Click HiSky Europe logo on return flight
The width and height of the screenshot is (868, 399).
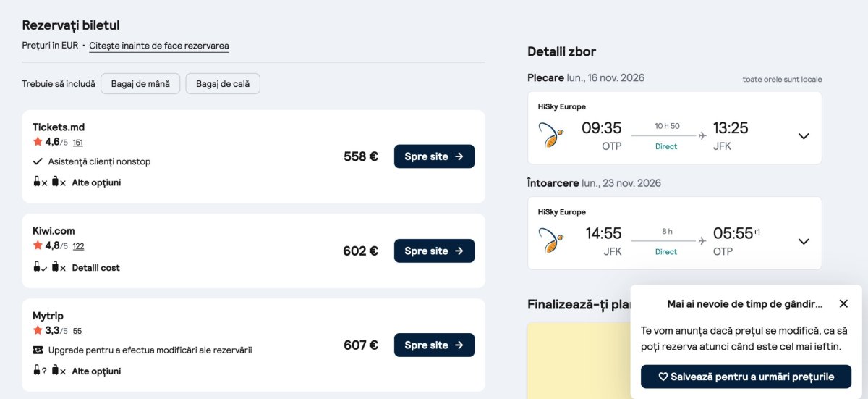[552, 240]
